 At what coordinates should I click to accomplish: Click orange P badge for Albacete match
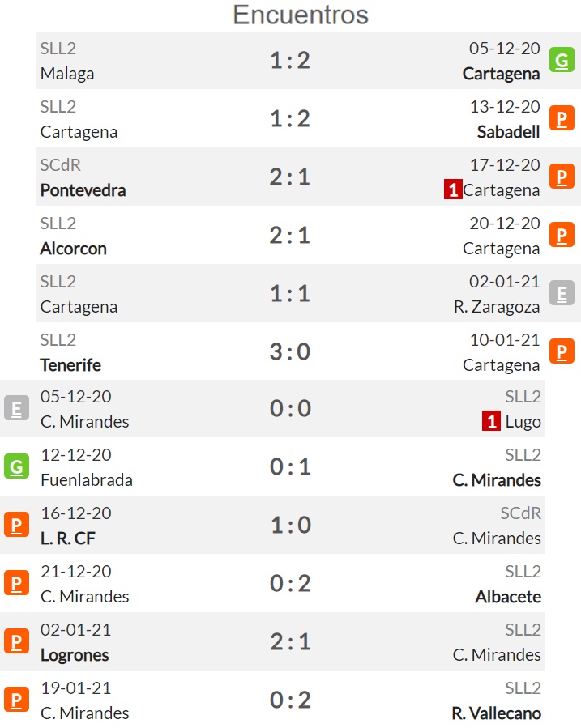16,583
